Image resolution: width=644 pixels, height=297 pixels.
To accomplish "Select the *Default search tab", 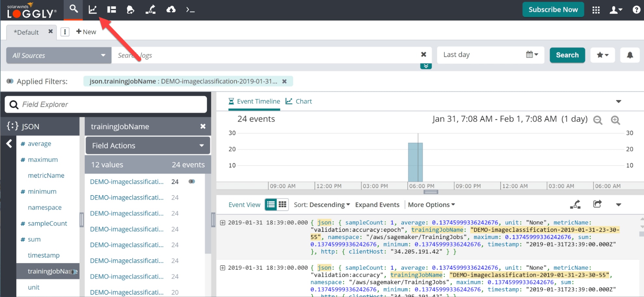I will click(26, 32).
